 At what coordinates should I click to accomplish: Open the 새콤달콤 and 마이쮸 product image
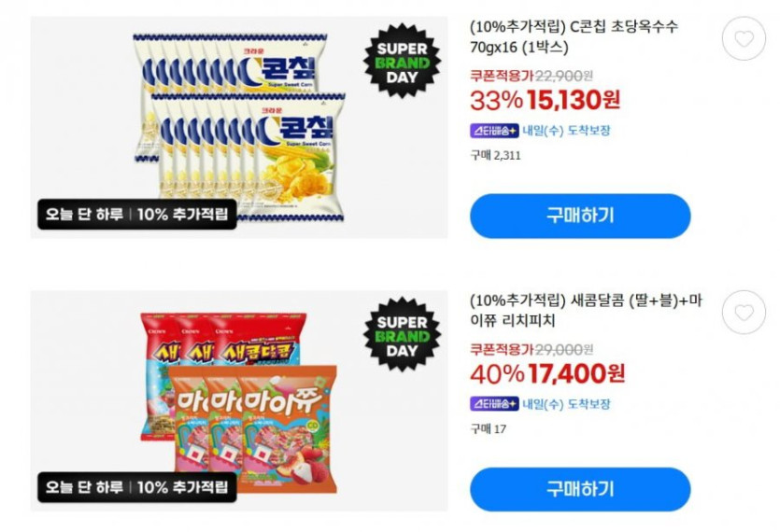pyautogui.click(x=239, y=400)
